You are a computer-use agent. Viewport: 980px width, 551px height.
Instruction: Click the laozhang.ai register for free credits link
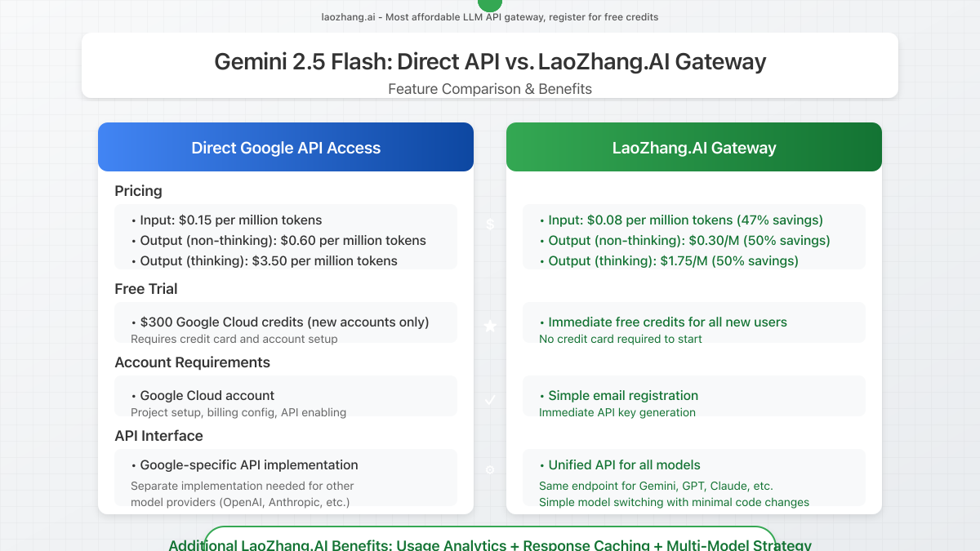pos(490,17)
